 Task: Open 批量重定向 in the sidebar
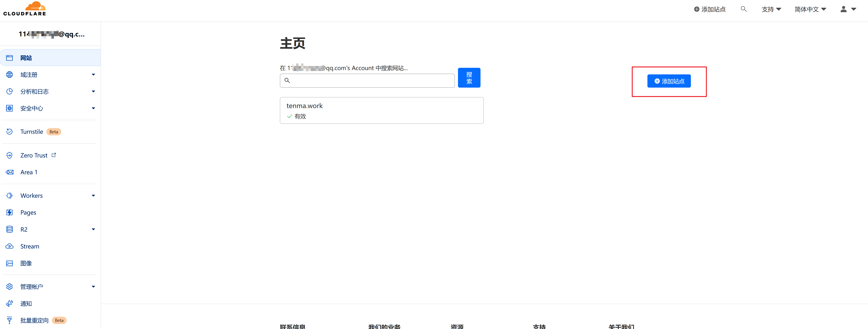coord(34,320)
